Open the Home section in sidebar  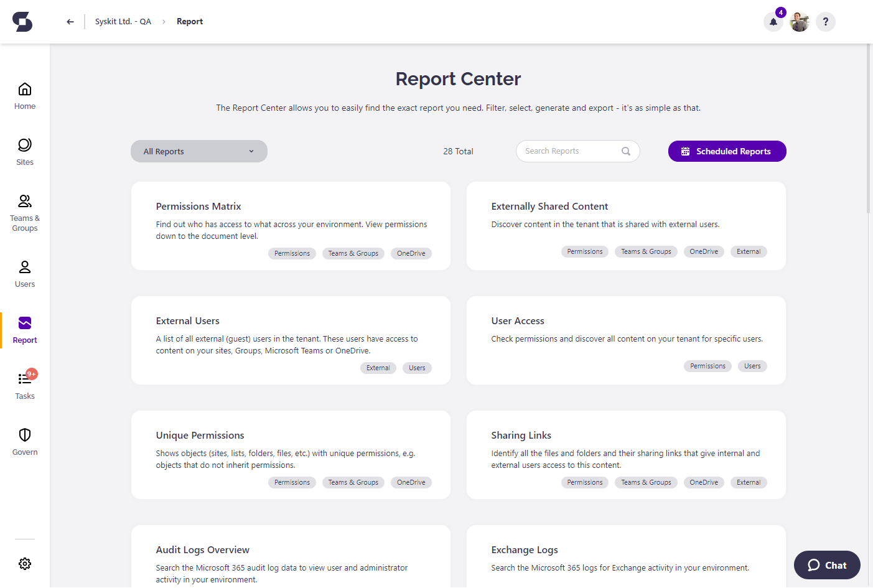pyautogui.click(x=25, y=95)
